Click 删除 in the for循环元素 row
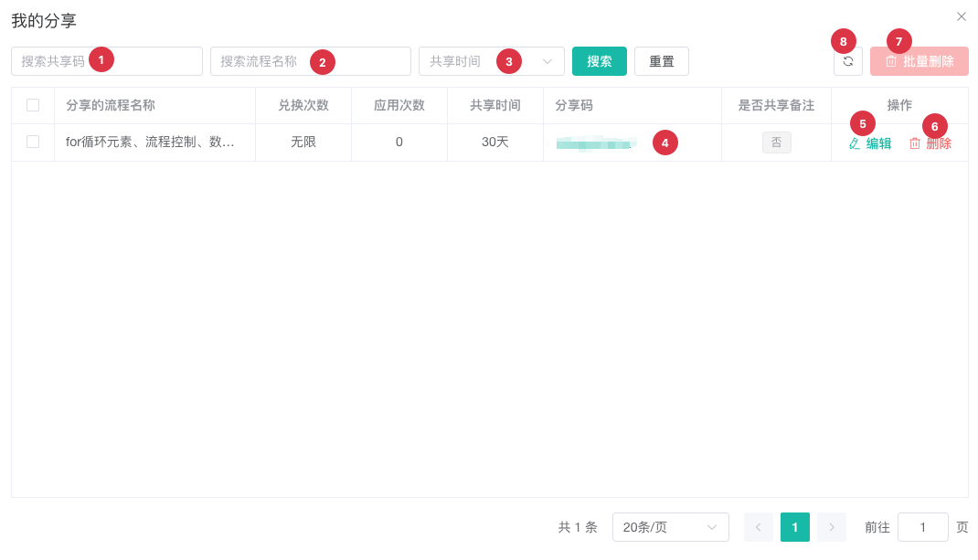This screenshot has width=978, height=560. tap(930, 143)
